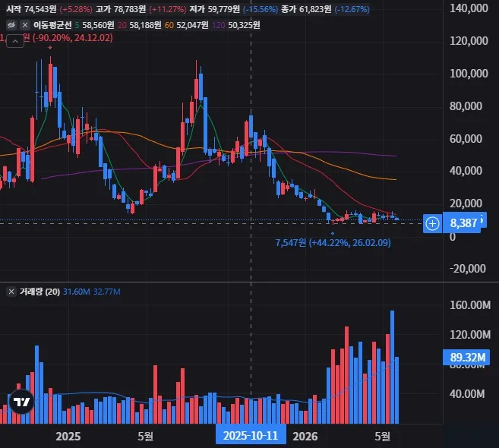This screenshot has width=499, height=448.
Task: Click the 2026 label on time axis
Action: point(305,436)
